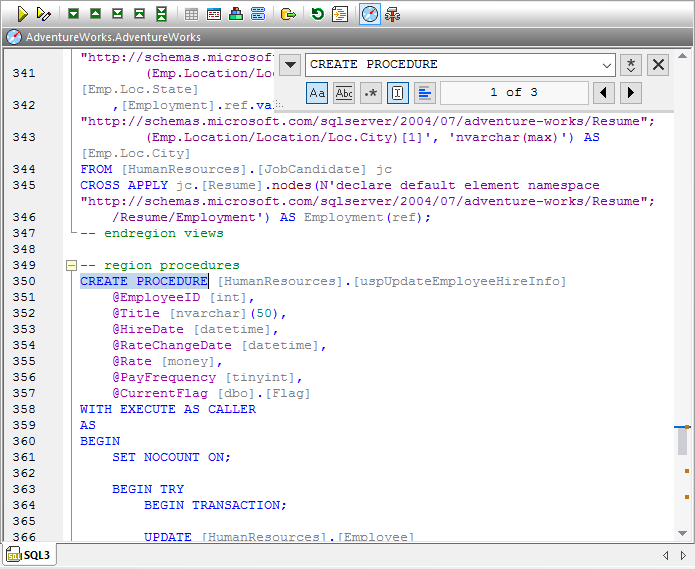Click the highlighted compass icon in toolbar
This screenshot has width=695, height=569.
pos(369,14)
